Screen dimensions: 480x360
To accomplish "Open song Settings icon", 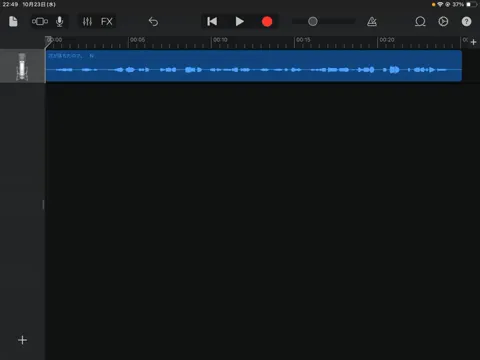I will 443,22.
